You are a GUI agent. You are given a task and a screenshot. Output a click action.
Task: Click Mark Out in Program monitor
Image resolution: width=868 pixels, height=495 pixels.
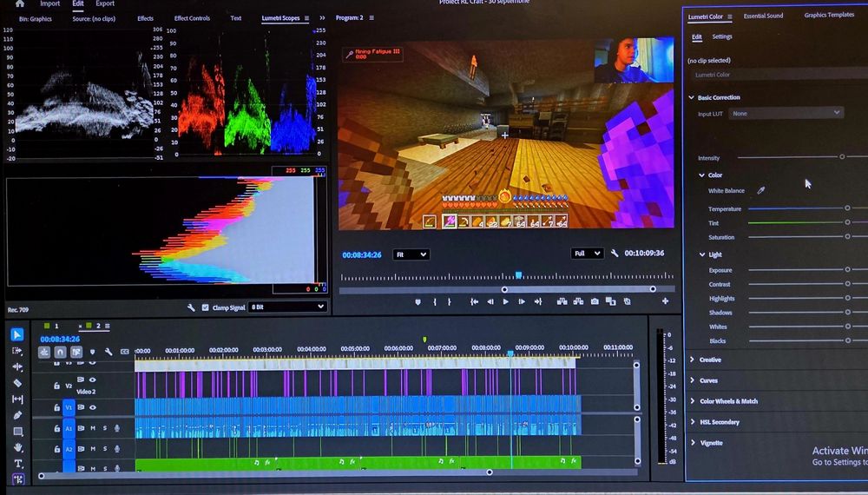tap(449, 301)
